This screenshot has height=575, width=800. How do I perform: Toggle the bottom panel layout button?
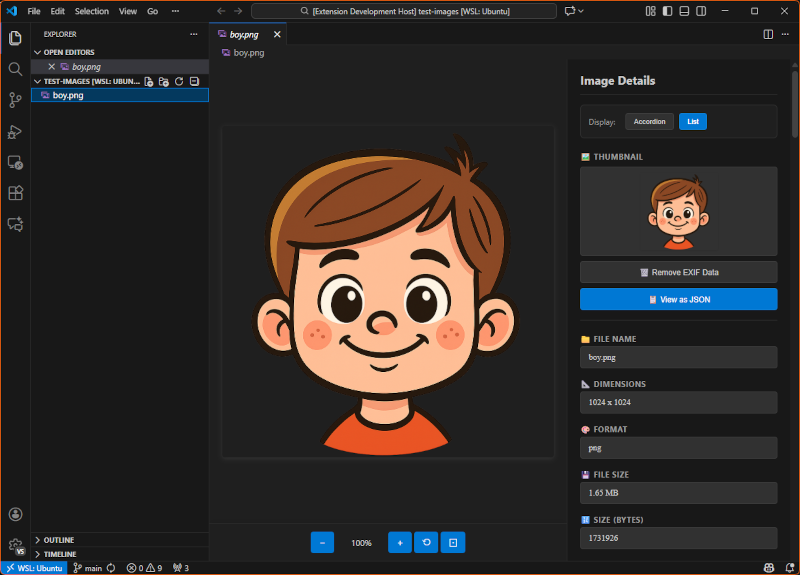pyautogui.click(x=682, y=11)
